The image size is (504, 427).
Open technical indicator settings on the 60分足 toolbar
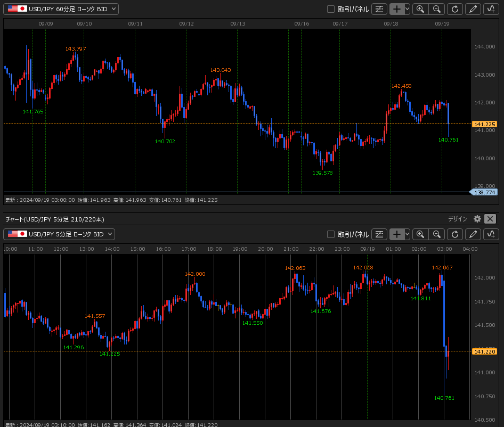[x=379, y=9]
